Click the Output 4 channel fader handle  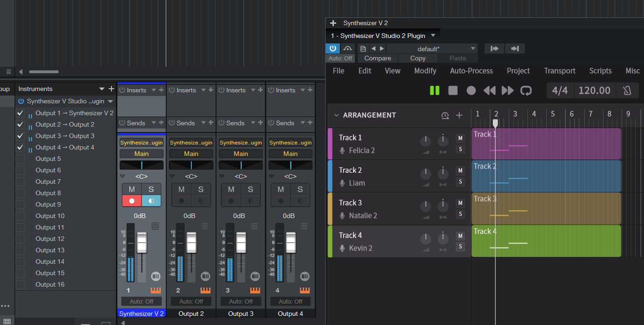click(x=290, y=242)
